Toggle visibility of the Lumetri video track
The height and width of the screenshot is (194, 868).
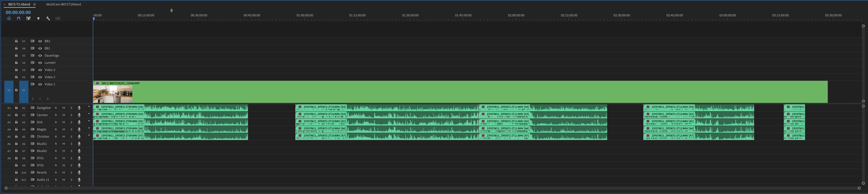40,62
